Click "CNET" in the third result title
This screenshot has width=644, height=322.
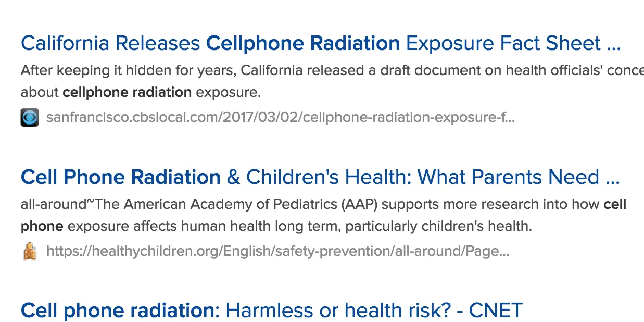point(495,311)
